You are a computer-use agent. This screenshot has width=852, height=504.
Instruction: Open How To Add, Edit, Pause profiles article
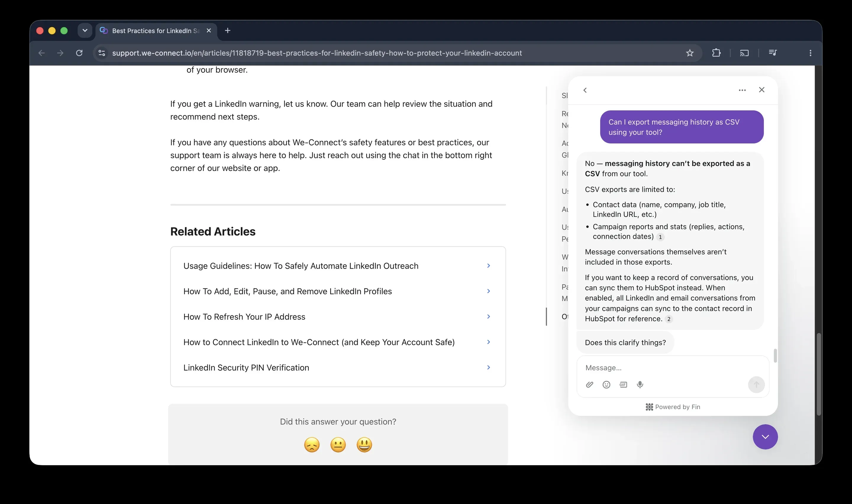pos(338,291)
